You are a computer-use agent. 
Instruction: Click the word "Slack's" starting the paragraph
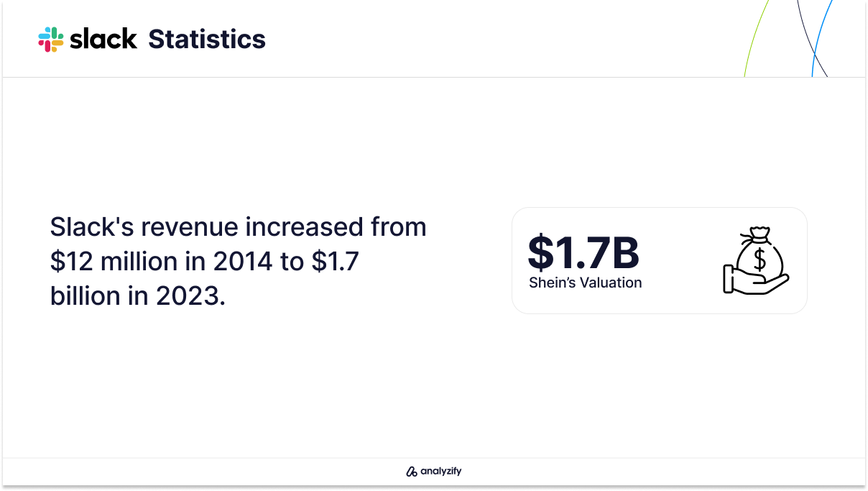pos(92,227)
